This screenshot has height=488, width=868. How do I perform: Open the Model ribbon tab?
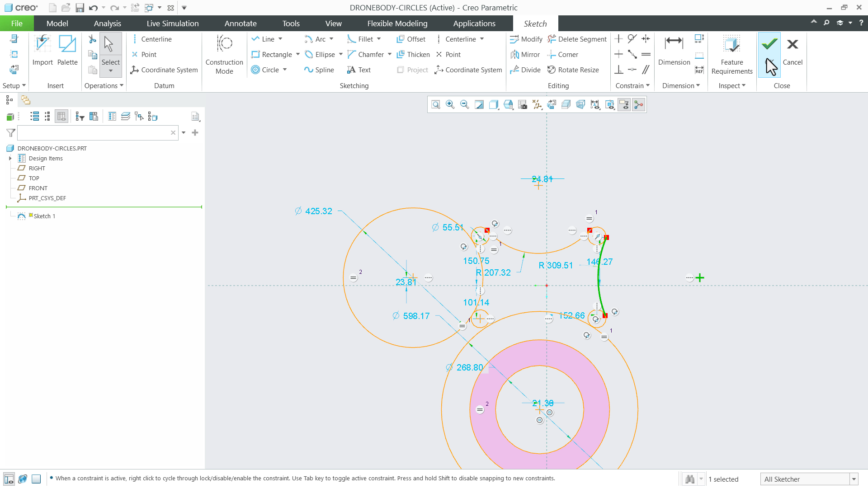[57, 23]
